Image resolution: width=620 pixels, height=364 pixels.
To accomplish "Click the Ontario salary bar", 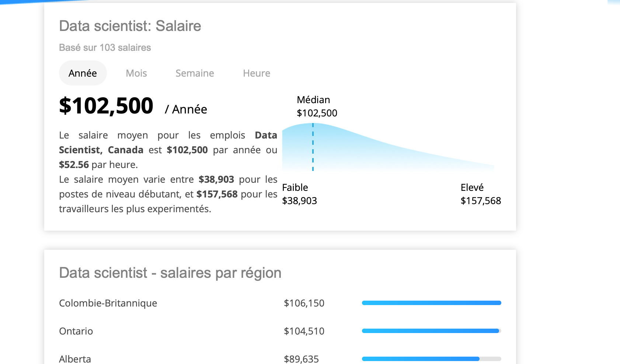I will pos(432,331).
